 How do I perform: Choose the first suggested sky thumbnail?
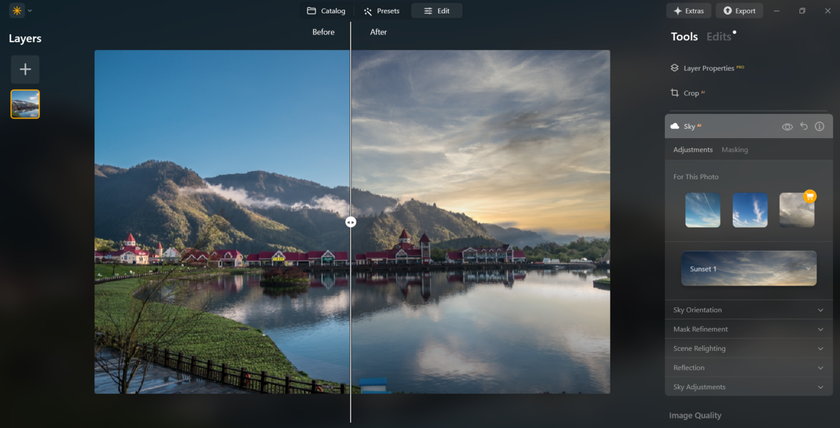702,210
